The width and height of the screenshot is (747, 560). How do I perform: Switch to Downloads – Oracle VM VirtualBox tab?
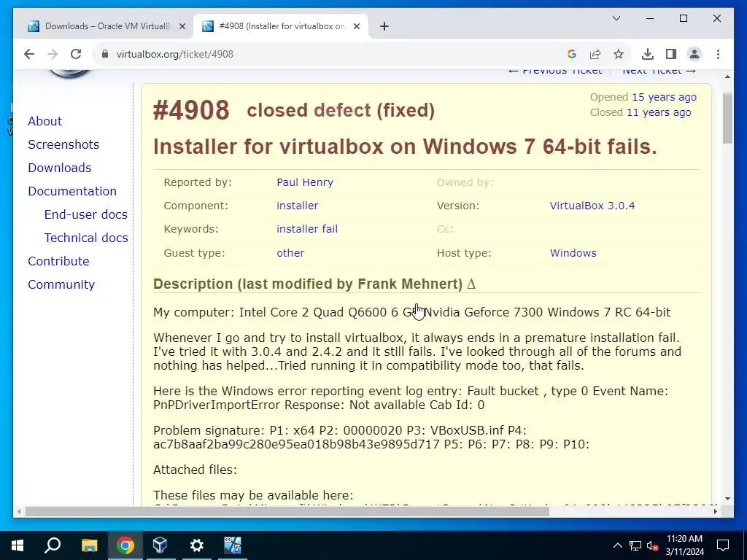[x=106, y=26]
